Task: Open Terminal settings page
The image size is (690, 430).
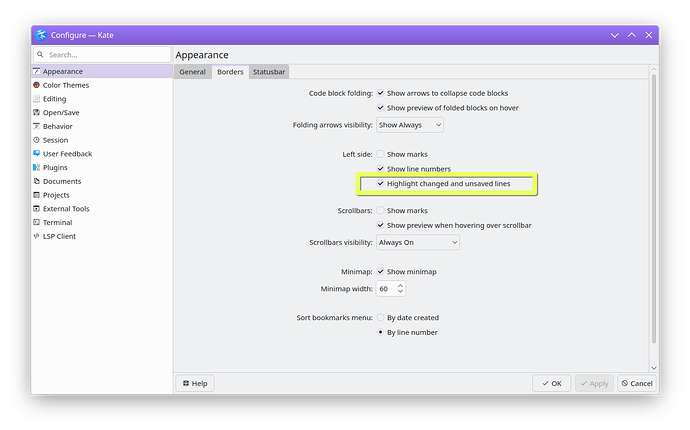Action: pyautogui.click(x=102, y=222)
